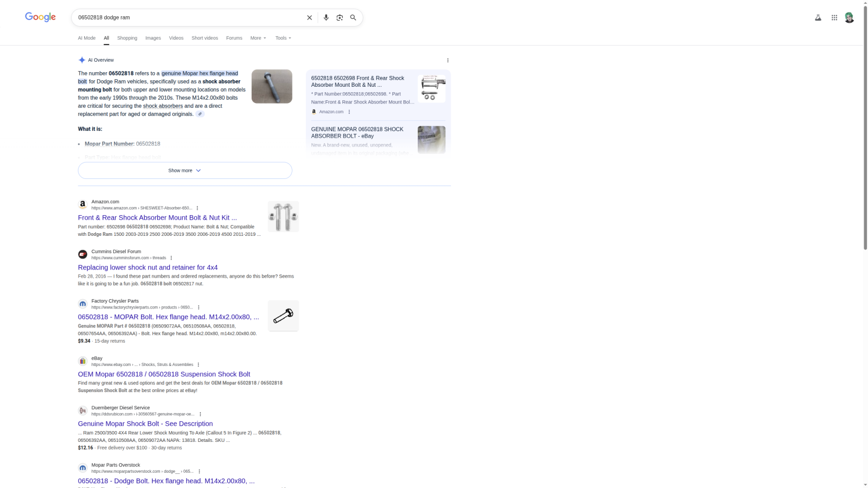The width and height of the screenshot is (868, 488).
Task: Click the magnifying glass search button
Action: click(353, 17)
